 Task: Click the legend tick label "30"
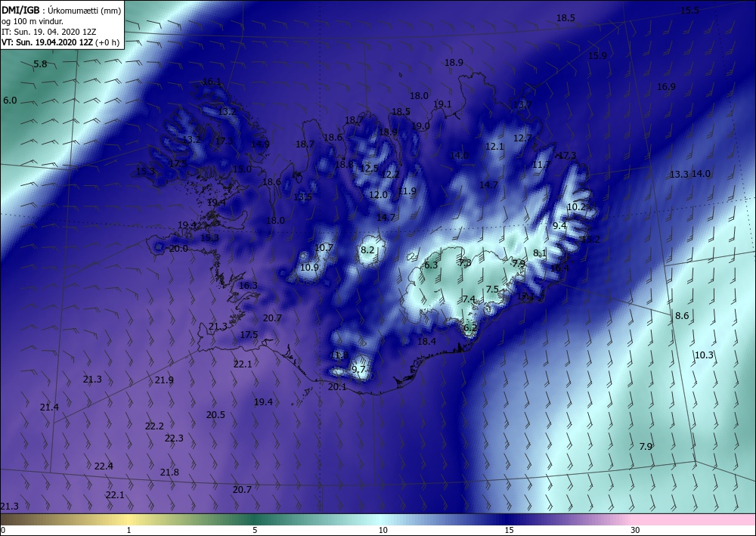click(635, 530)
